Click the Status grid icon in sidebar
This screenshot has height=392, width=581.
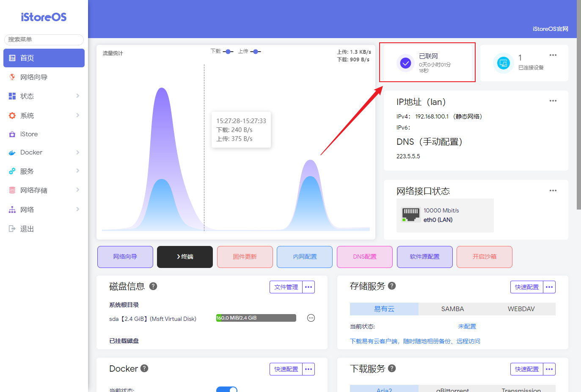tap(12, 96)
